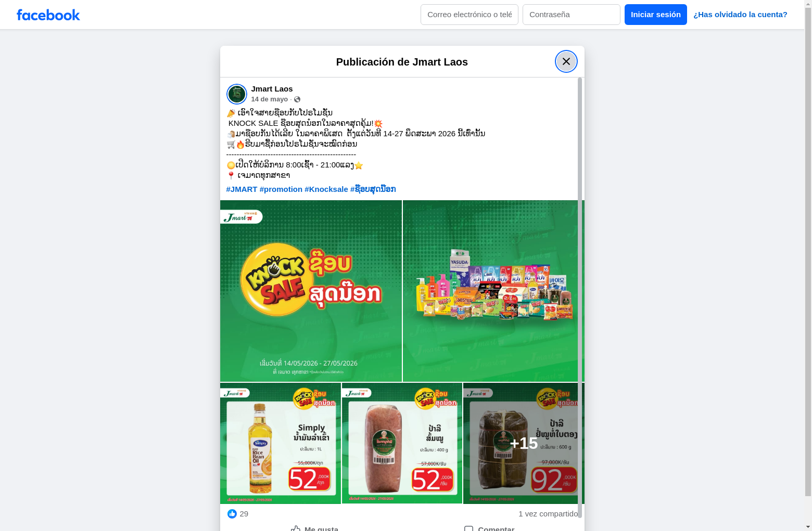Screen dimensions: 812x531
Task: Open the #promotion hashtag
Action: 281,189
